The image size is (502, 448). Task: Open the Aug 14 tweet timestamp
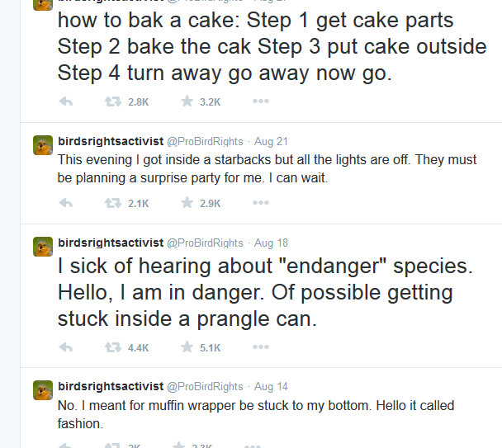[x=271, y=386]
